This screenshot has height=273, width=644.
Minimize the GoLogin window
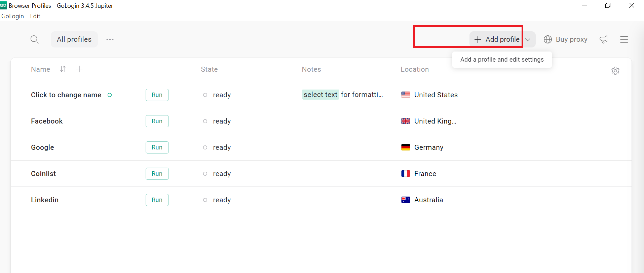[585, 5]
